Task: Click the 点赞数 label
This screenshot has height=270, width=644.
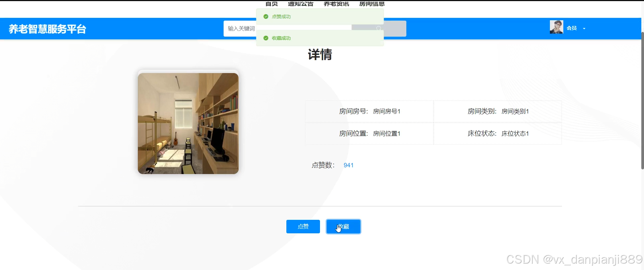Action: 323,165
